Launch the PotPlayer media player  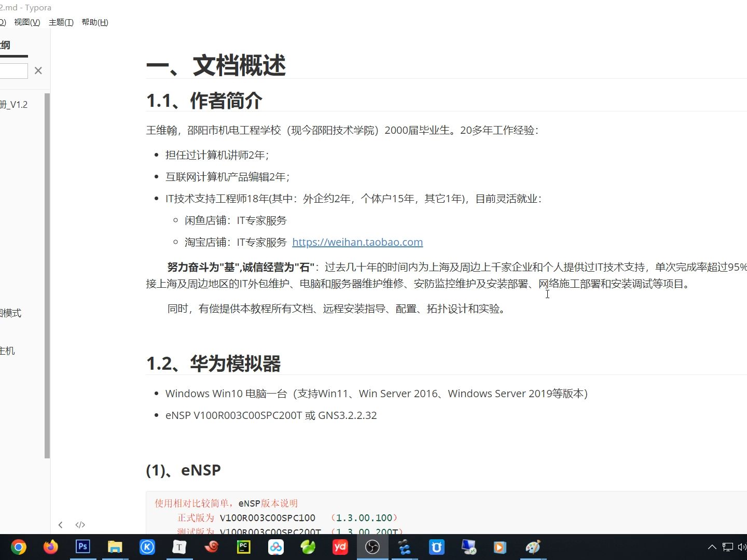500,547
